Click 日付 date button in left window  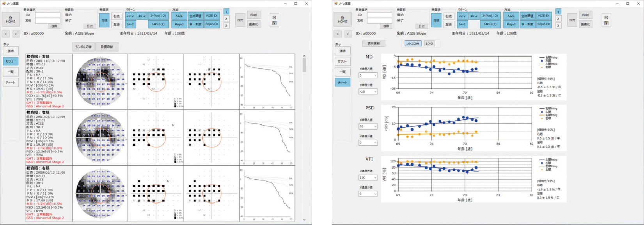[90, 26]
